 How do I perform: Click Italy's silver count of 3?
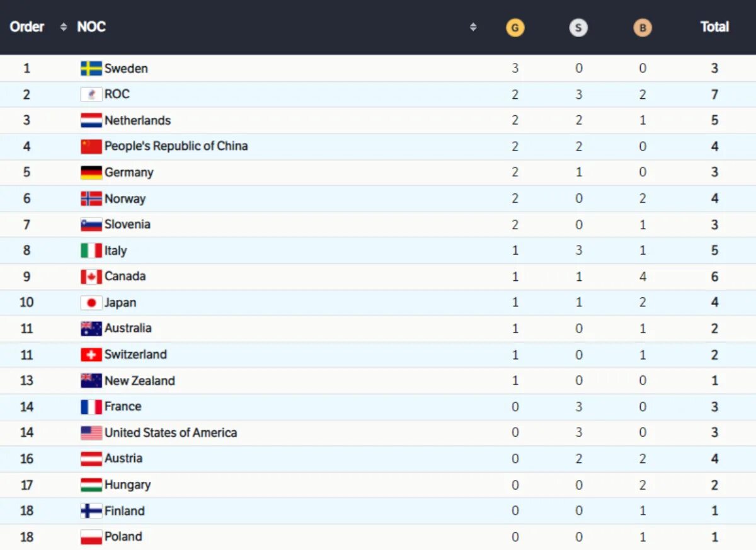click(x=578, y=251)
